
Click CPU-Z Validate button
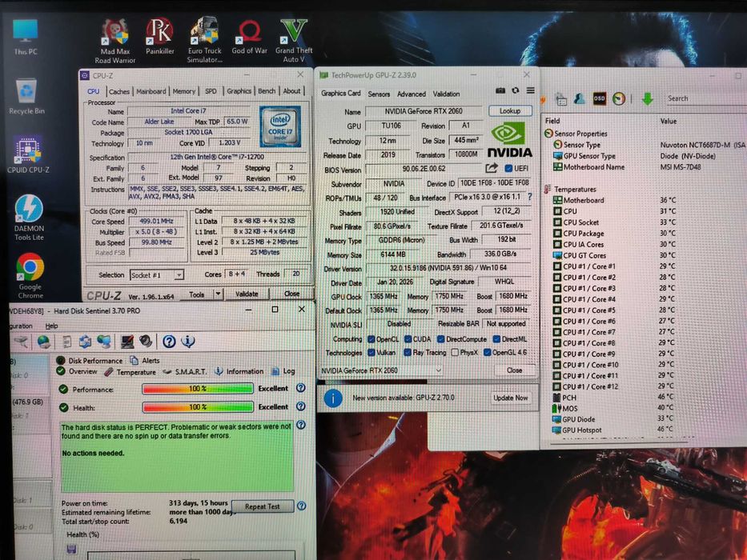tap(247, 294)
